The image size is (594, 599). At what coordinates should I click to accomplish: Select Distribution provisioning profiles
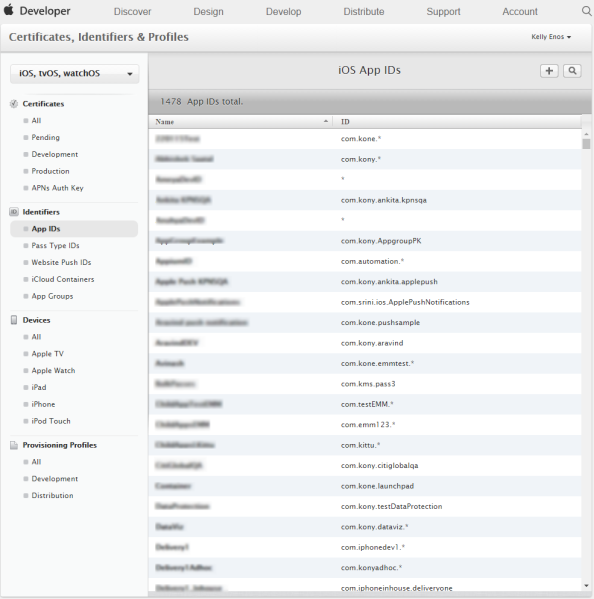[x=52, y=495]
